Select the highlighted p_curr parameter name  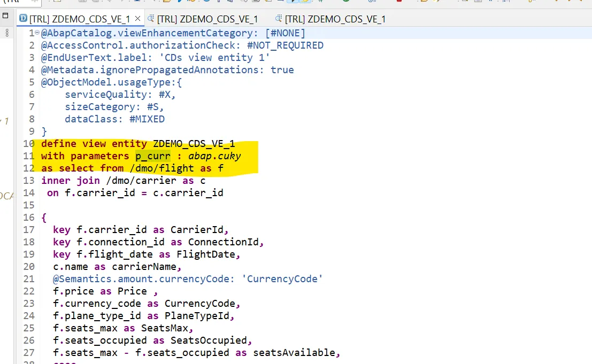point(153,156)
